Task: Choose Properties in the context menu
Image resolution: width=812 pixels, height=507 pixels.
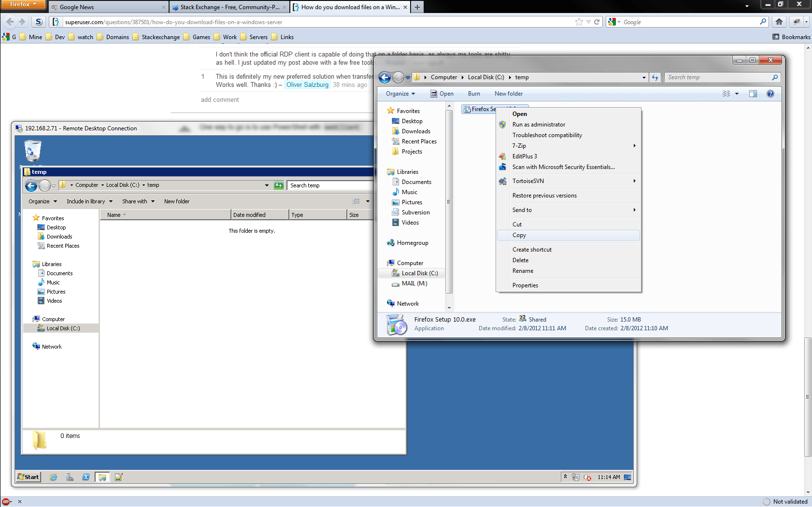Action: pos(568,285)
